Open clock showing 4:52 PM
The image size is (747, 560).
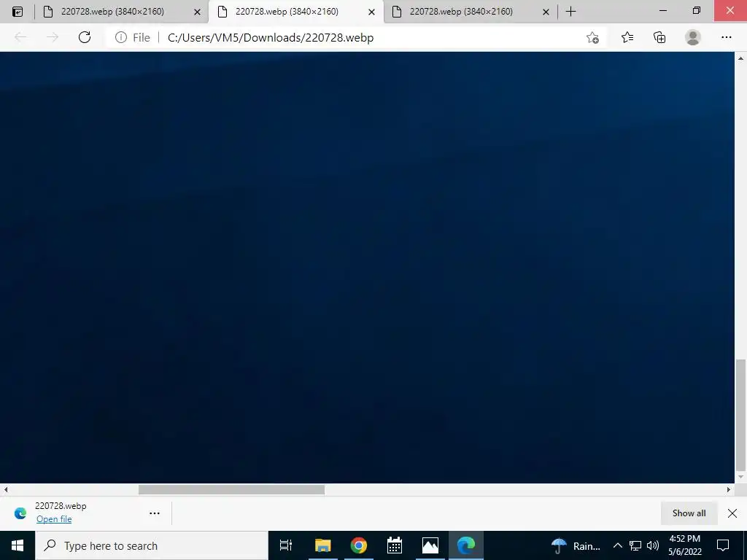click(x=684, y=545)
